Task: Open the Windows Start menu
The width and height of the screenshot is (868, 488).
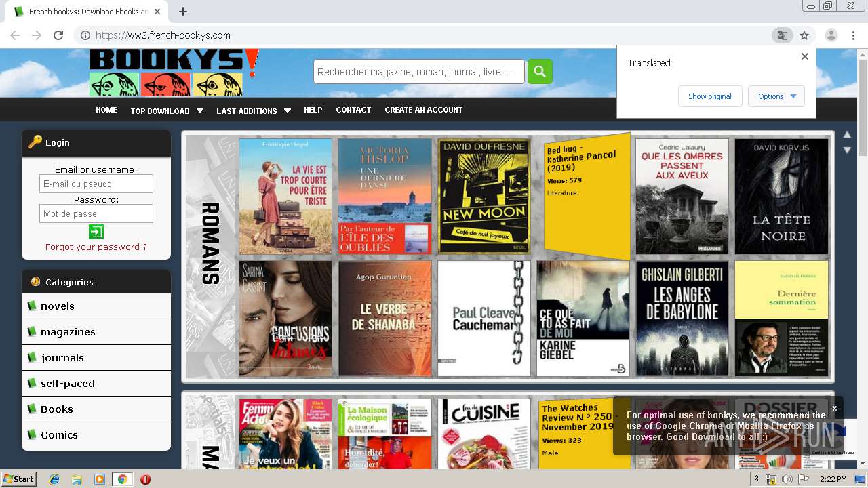Action: [x=19, y=479]
